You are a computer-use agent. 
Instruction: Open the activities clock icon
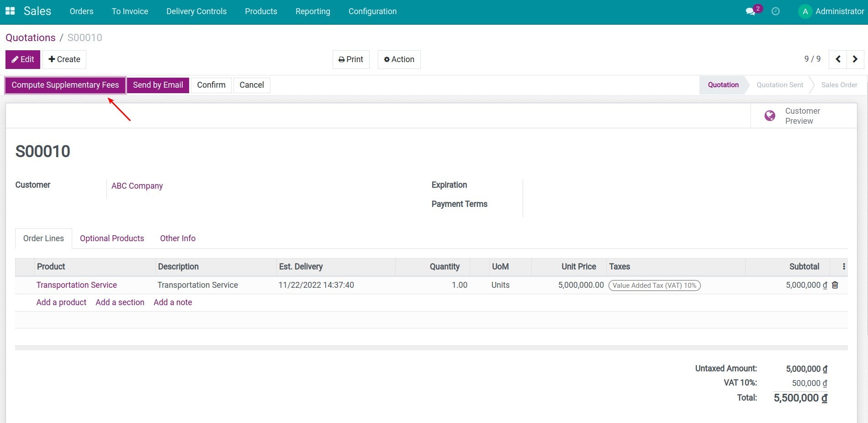775,11
